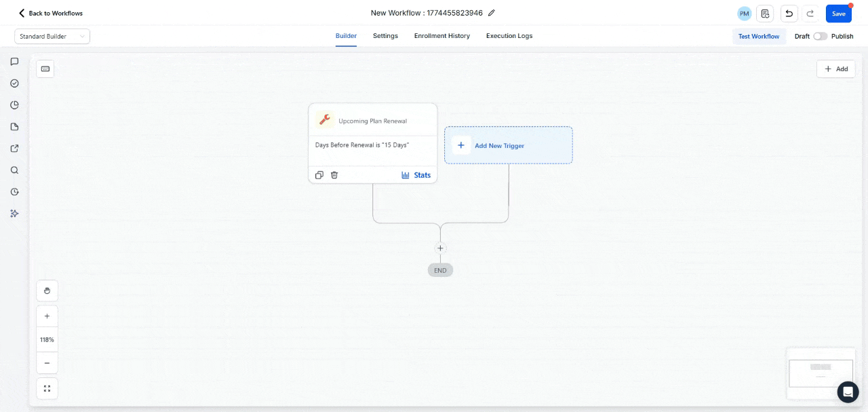Open the chat support widget
Image resolution: width=868 pixels, height=412 pixels.
pos(848,392)
